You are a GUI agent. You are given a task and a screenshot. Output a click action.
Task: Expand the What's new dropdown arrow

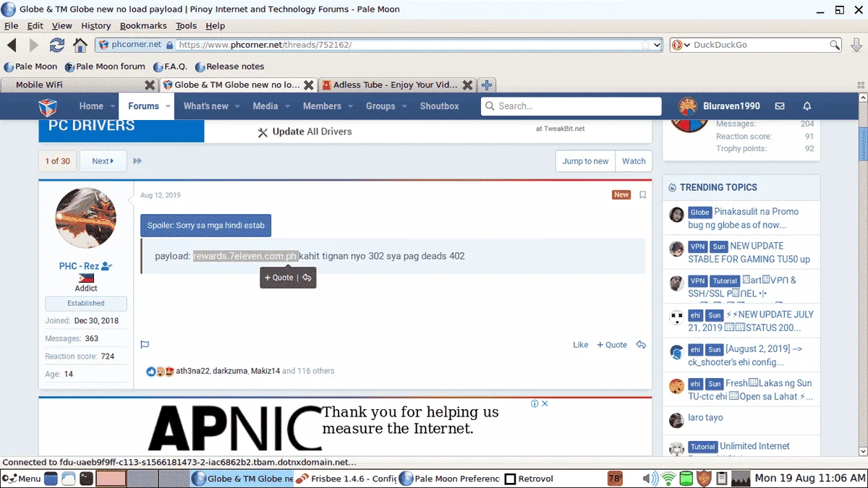[x=239, y=106]
